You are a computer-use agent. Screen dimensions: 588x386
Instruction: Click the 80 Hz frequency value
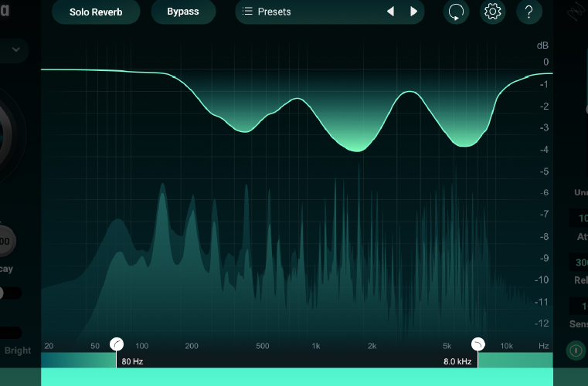tap(132, 361)
